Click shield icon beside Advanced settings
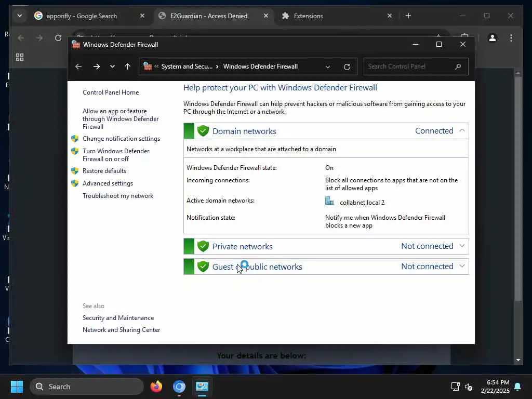Viewport: 532px width, 399px height. 75,183
